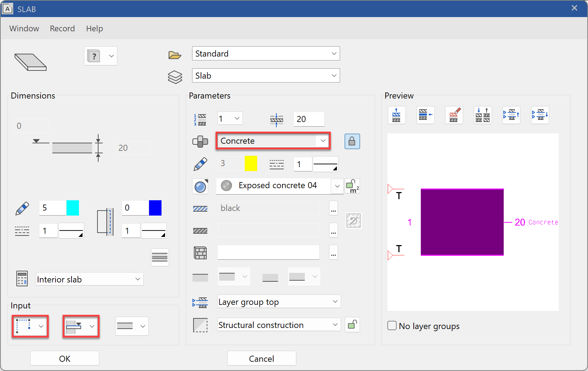The height and width of the screenshot is (371, 588).
Task: Click the calculator icon beside Interior slab
Action: tap(22, 279)
